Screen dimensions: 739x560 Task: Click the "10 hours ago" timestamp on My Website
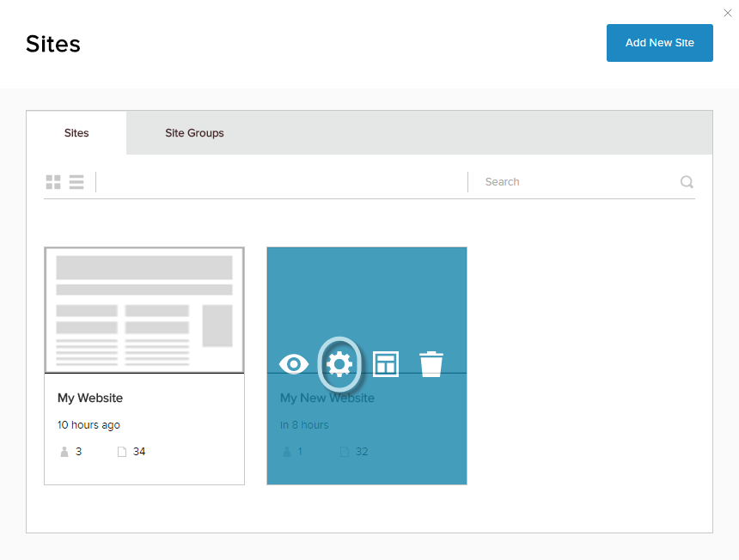pyautogui.click(x=89, y=425)
